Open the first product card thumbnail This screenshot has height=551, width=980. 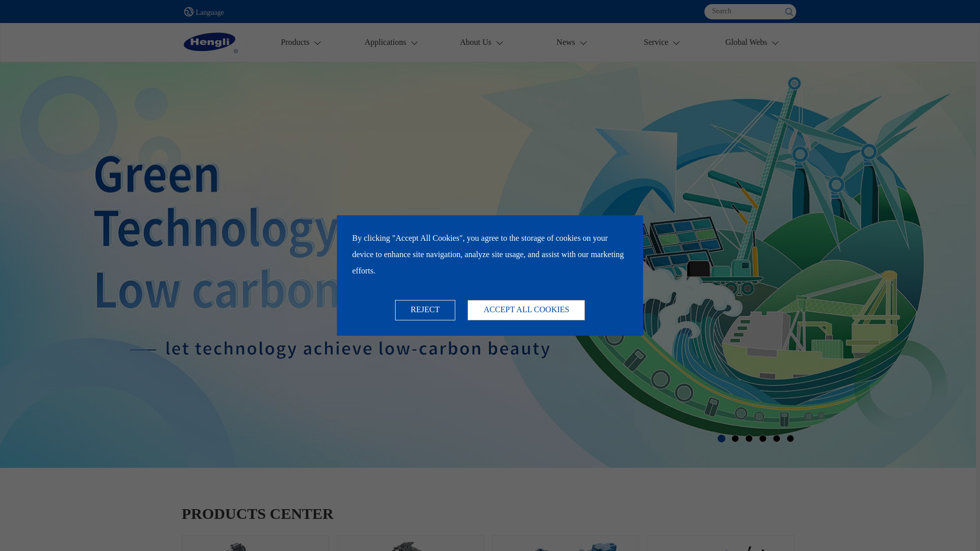[x=255, y=543]
